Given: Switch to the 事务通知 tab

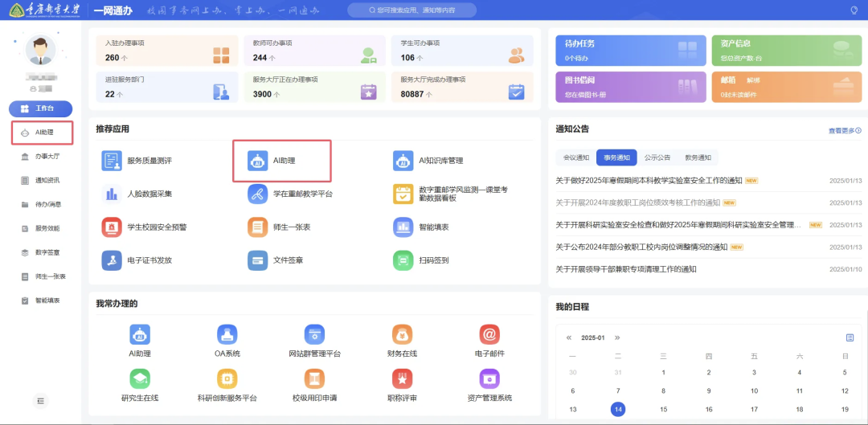Looking at the screenshot, I should point(616,157).
